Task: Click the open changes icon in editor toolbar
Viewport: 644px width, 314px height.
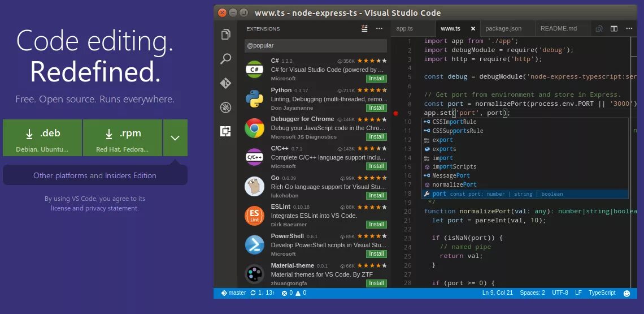Action: pyautogui.click(x=599, y=28)
